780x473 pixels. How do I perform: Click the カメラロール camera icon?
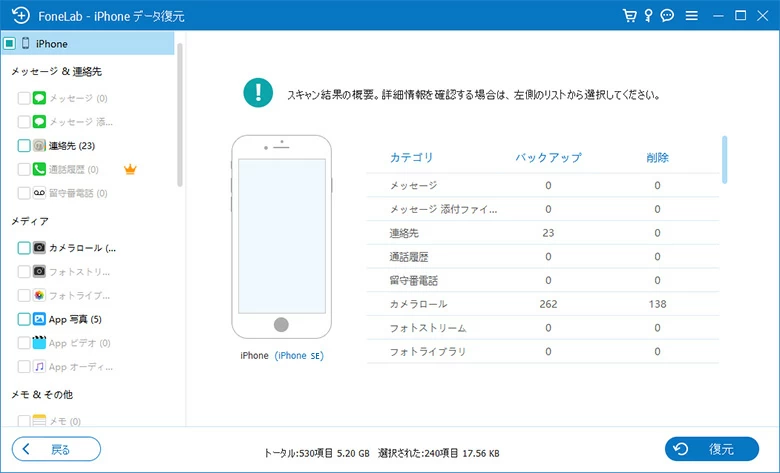click(39, 247)
